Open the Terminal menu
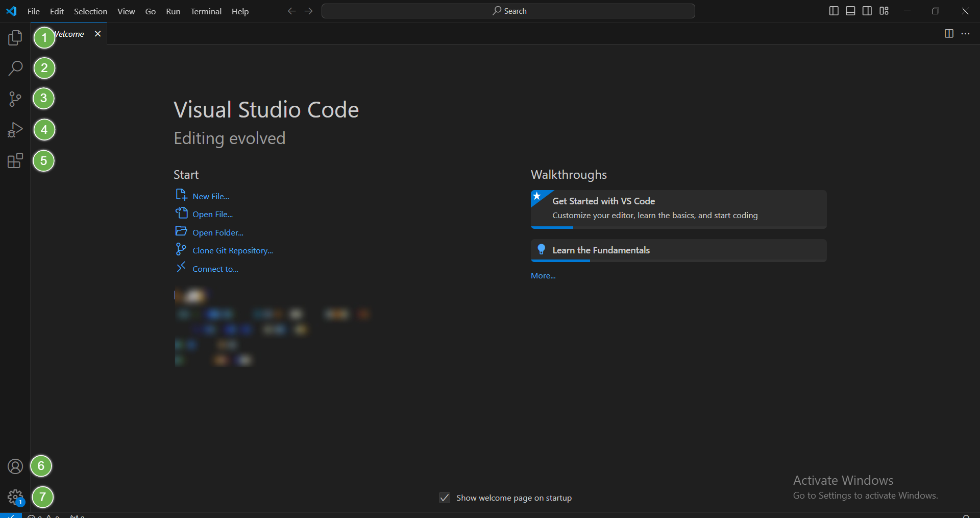Image resolution: width=980 pixels, height=518 pixels. (206, 11)
